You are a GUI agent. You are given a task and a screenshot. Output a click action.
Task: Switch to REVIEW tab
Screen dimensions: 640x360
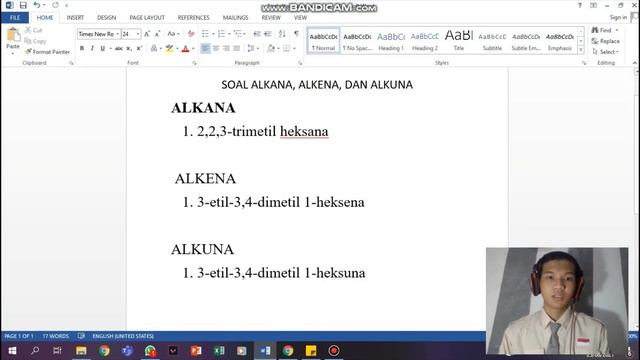pos(271,18)
